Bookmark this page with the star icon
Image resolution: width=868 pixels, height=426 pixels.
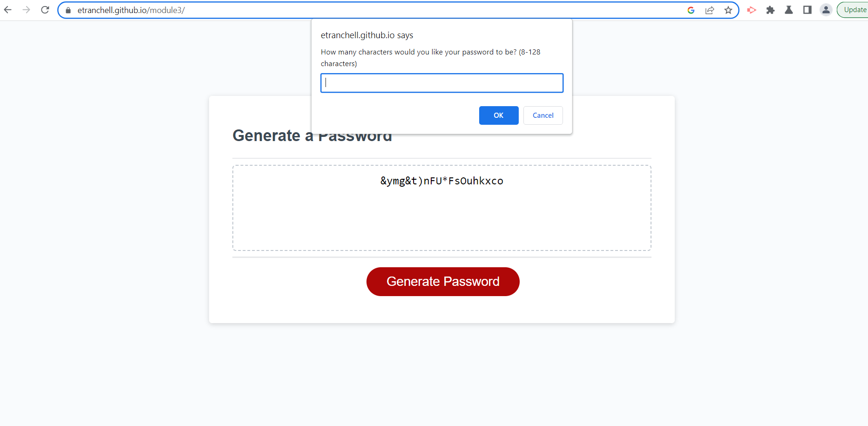tap(728, 10)
